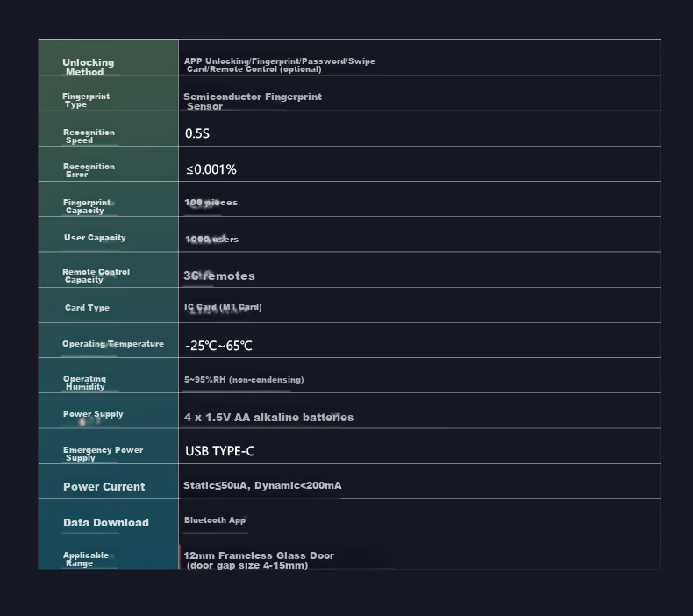Select the '36 remotes' value
The image size is (693, 616).
click(219, 276)
